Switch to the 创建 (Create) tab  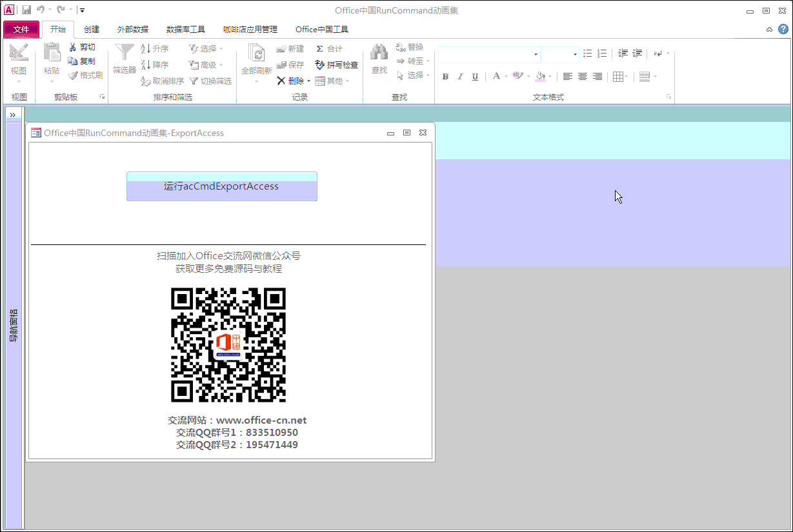pos(92,30)
